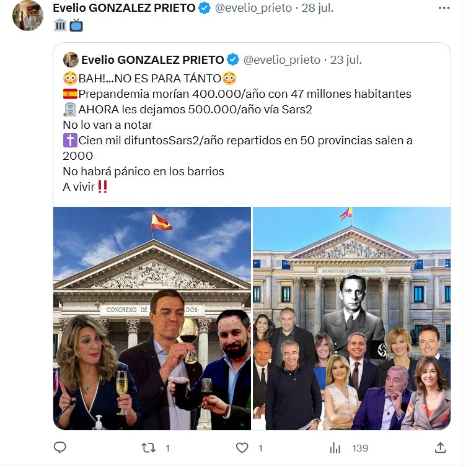The image size is (476, 467).
Task: Open the view analytics bar chart icon
Action: 335,447
